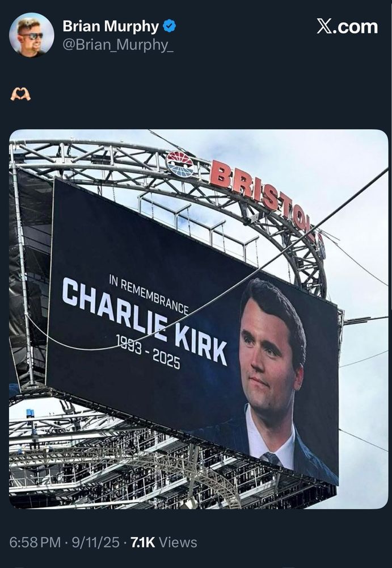Screen dimensions: 392x568
Task: Click the word Views in footer
Action: (x=178, y=542)
